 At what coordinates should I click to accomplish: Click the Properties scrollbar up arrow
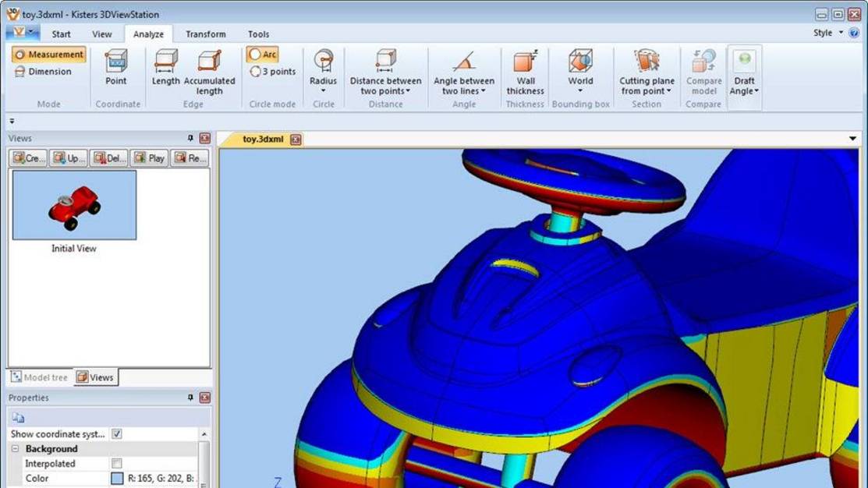click(204, 434)
